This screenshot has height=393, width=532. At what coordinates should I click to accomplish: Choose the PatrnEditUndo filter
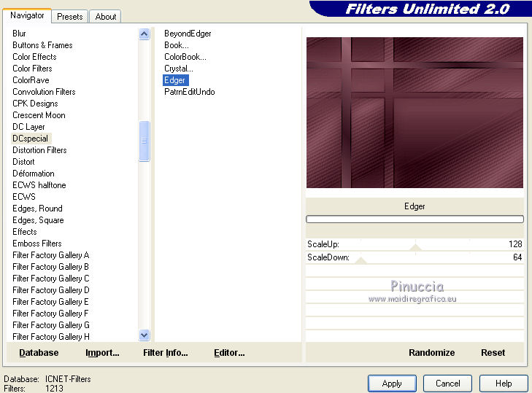point(189,92)
